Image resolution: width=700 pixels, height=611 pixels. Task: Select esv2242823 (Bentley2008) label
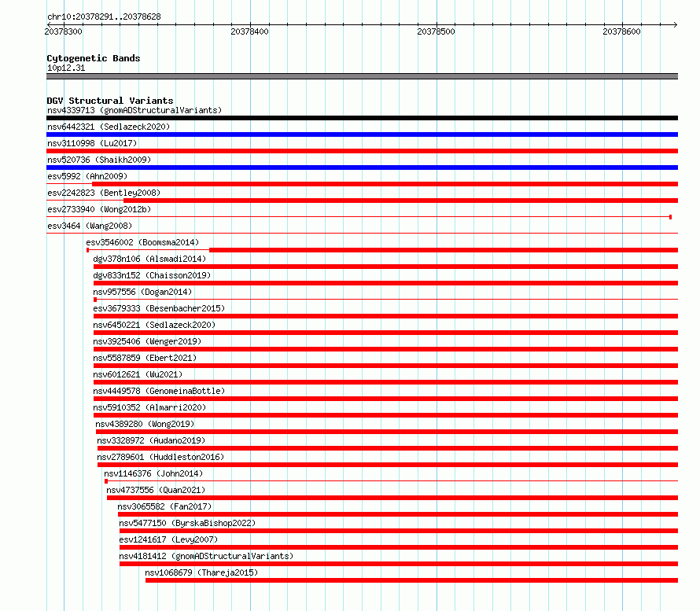(104, 193)
